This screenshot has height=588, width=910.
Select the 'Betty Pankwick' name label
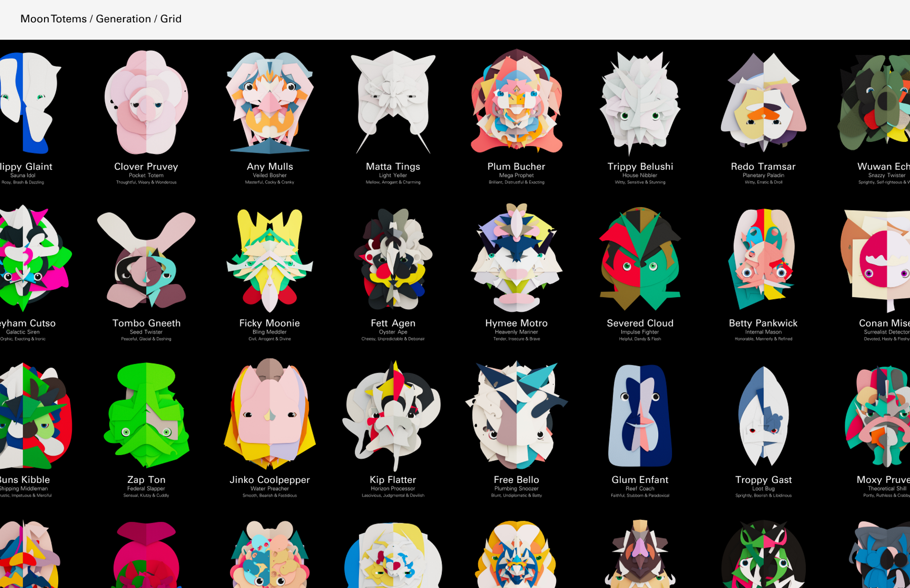[763, 323]
